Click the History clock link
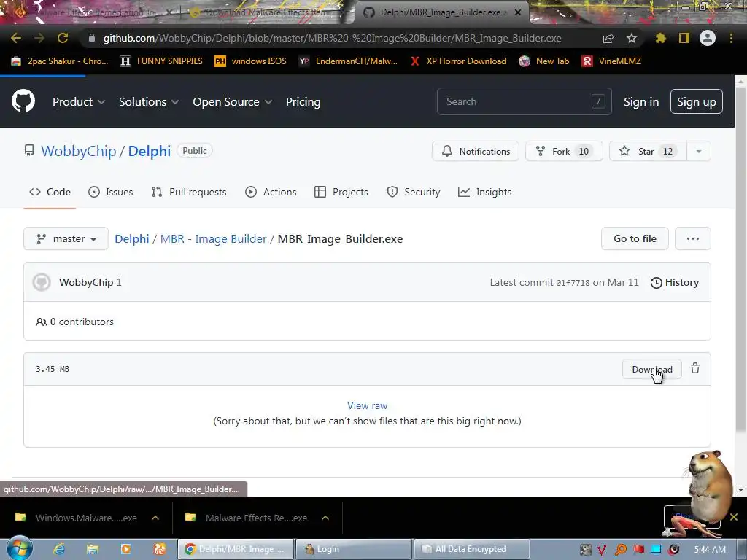Image resolution: width=747 pixels, height=560 pixels. [675, 282]
